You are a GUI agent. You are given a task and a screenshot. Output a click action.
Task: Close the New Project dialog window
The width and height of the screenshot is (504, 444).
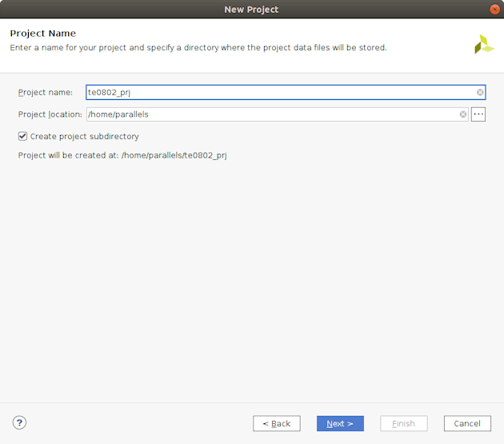(494, 9)
